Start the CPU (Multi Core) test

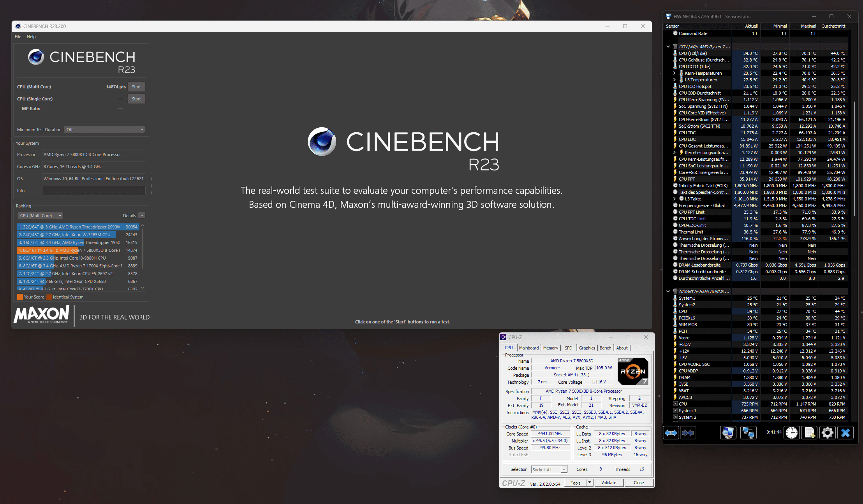pyautogui.click(x=136, y=87)
